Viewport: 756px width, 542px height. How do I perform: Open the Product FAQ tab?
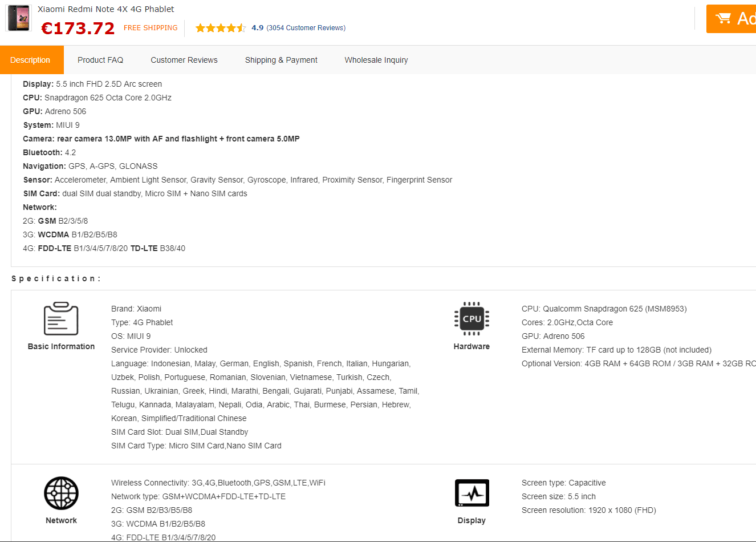point(100,60)
